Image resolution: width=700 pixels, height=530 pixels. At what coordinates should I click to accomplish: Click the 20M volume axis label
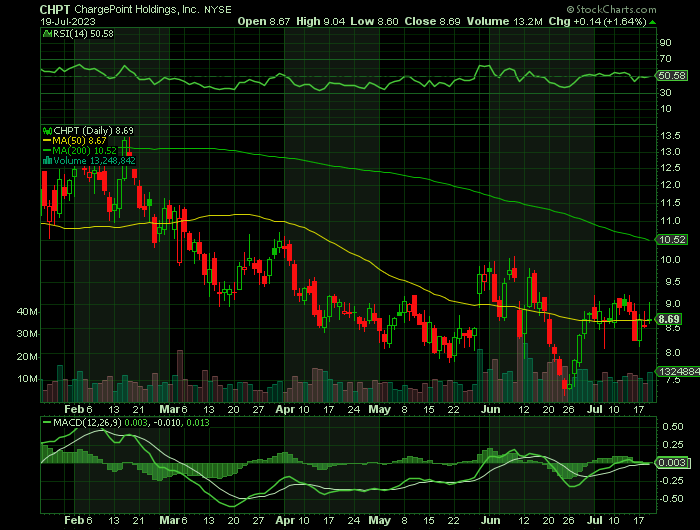pos(27,357)
